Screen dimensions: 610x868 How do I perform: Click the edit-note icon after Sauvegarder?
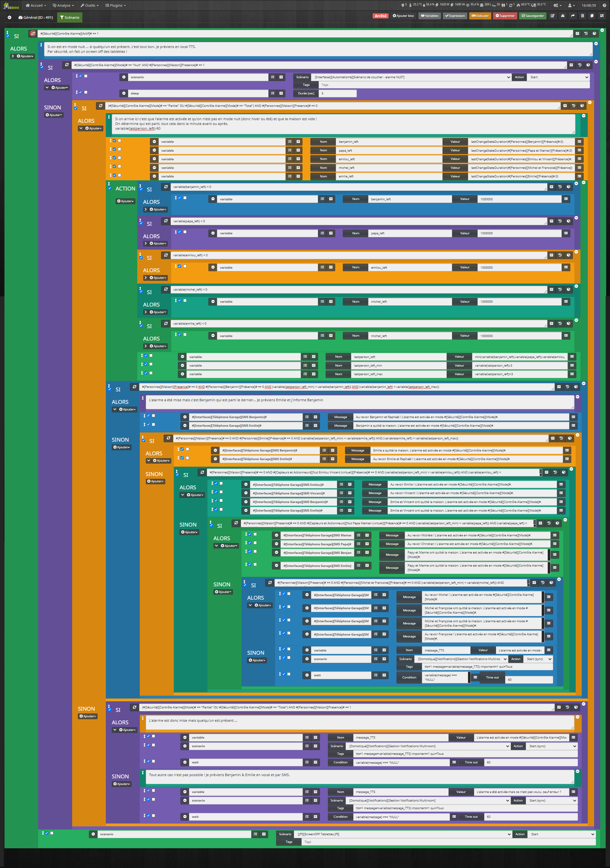coord(552,16)
